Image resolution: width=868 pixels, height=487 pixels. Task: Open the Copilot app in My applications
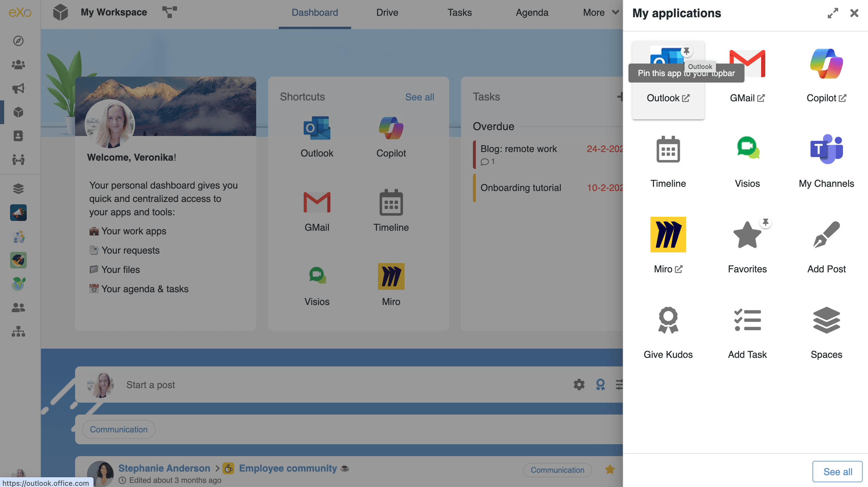tap(826, 64)
